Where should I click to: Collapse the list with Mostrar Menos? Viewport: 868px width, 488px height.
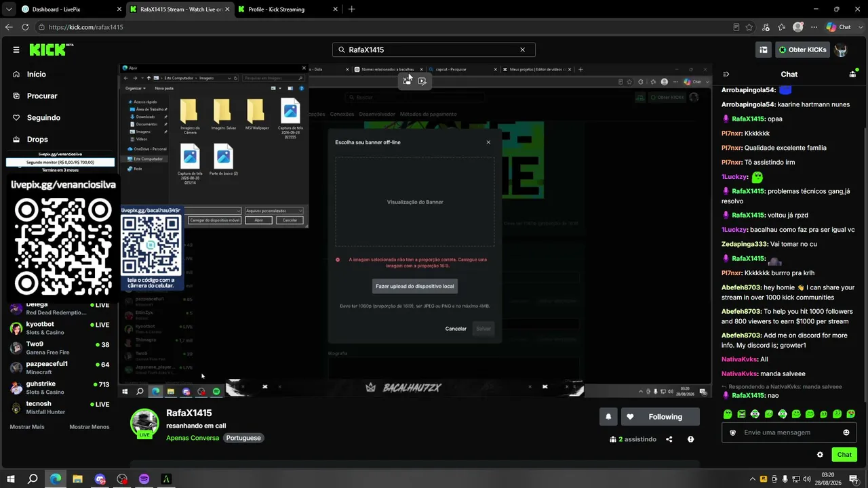click(90, 427)
